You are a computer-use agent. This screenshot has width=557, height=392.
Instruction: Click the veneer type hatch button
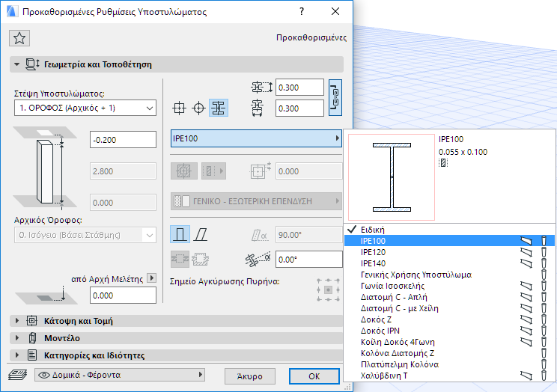coord(213,171)
